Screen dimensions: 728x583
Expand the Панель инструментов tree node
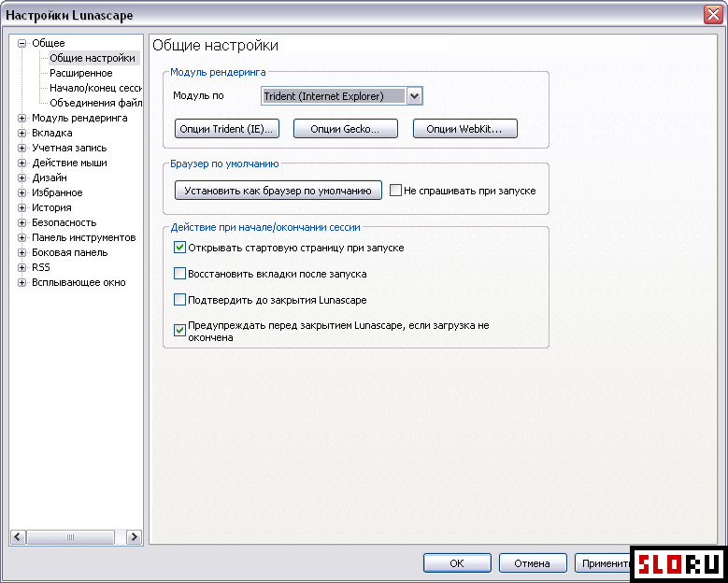pyautogui.click(x=21, y=237)
